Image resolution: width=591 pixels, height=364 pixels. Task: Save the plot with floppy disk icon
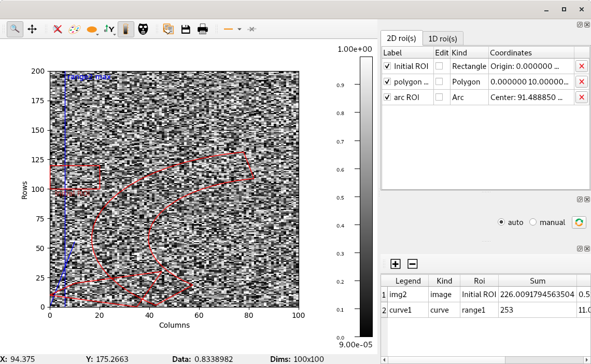coord(185,29)
